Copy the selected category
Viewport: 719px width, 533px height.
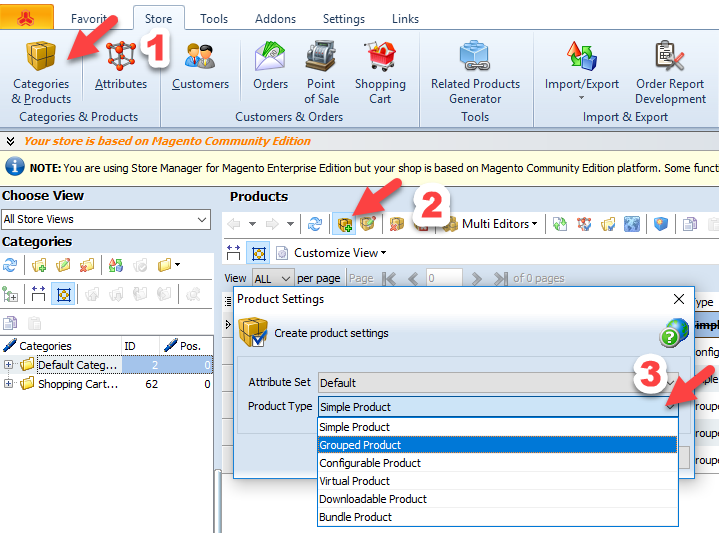click(10, 323)
